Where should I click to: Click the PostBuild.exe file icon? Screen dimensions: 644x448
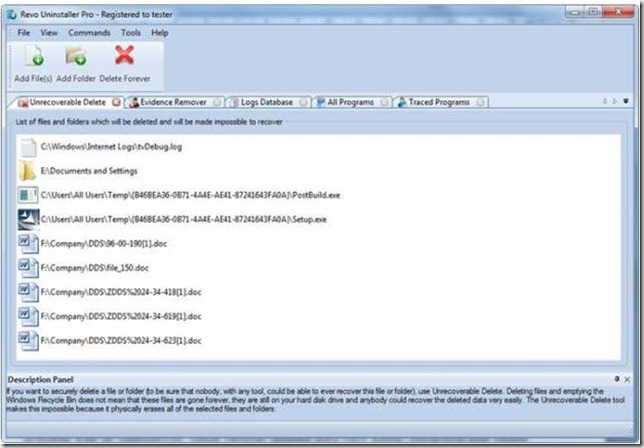pyautogui.click(x=28, y=195)
